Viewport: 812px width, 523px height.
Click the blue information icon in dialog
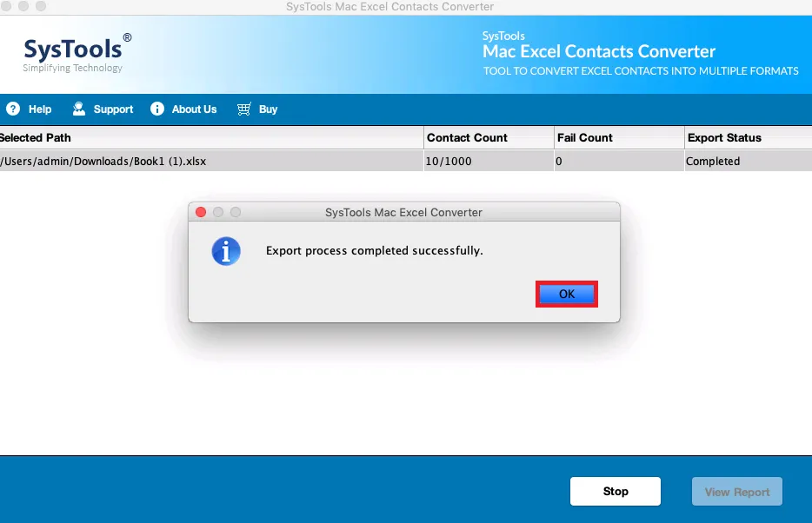click(226, 251)
